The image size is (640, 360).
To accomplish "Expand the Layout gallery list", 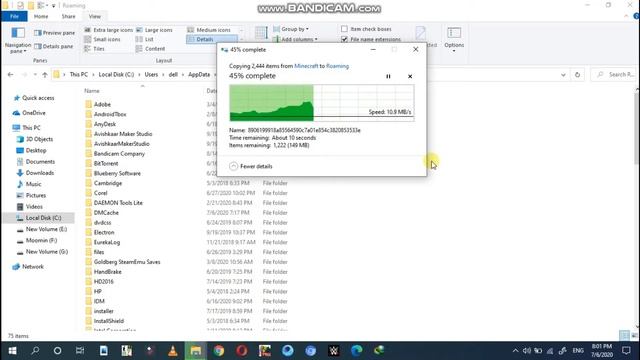I will 241,39.
